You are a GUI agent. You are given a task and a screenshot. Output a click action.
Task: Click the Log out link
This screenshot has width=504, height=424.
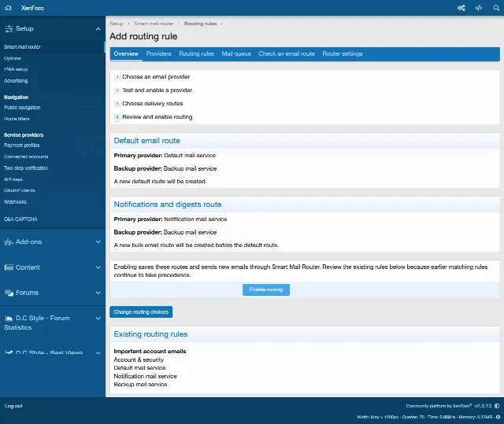click(13, 406)
